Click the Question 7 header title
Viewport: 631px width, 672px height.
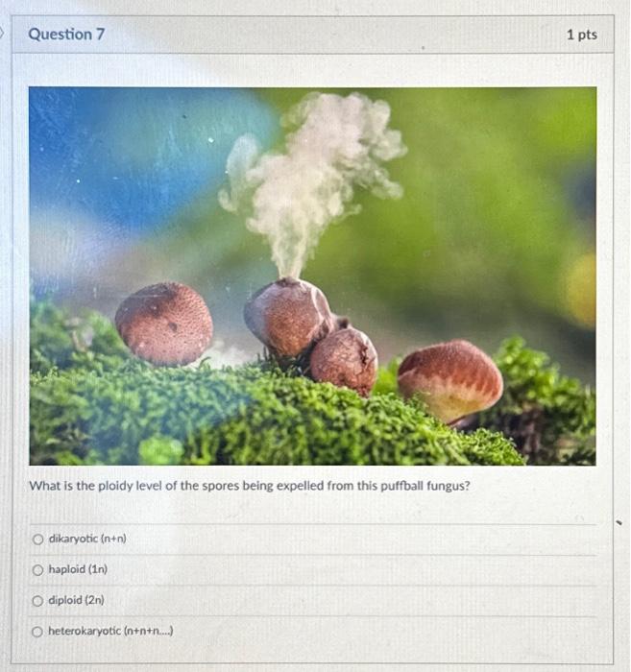66,35
